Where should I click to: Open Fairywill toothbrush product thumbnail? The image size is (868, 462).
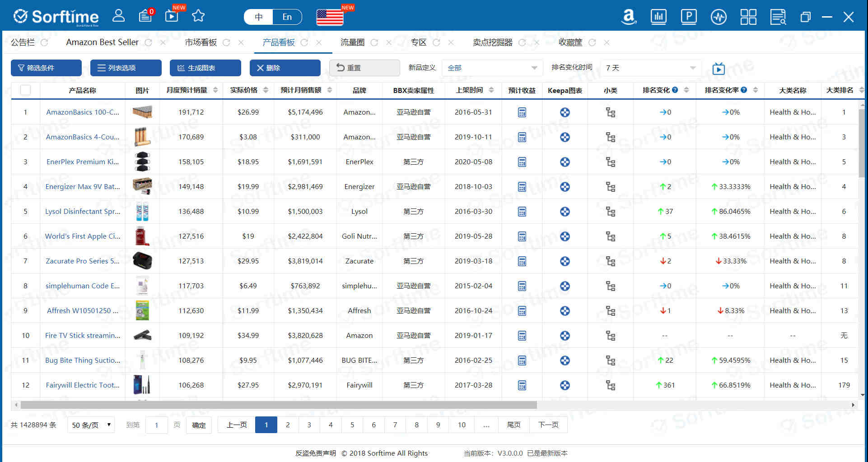pyautogui.click(x=142, y=385)
